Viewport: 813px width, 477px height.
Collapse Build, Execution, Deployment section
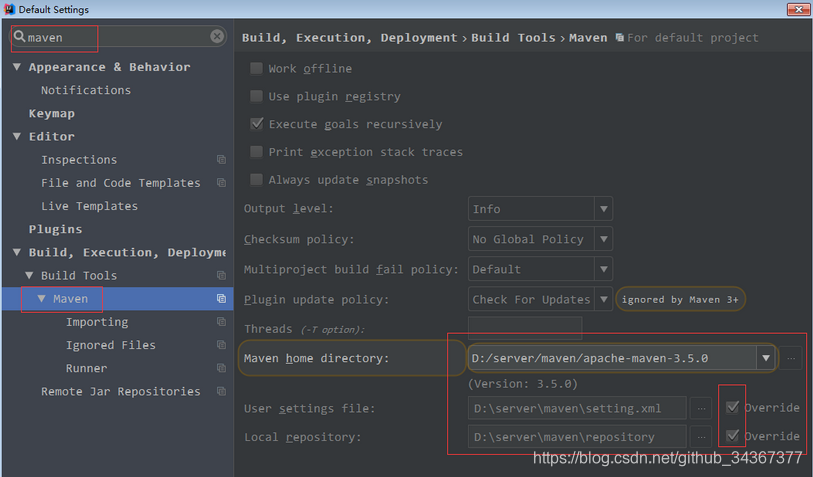(17, 252)
